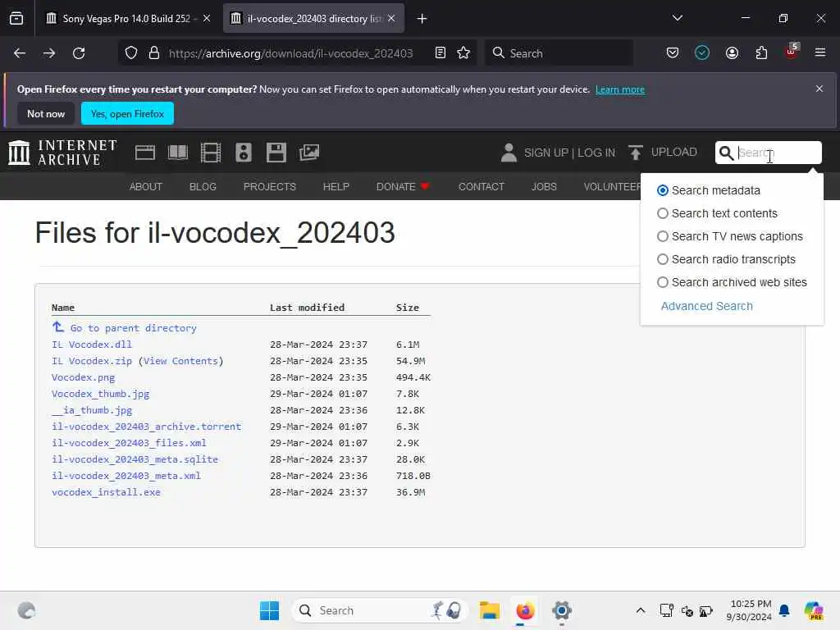Select the il-vocodex_202403 directory listing tab

coord(313,19)
